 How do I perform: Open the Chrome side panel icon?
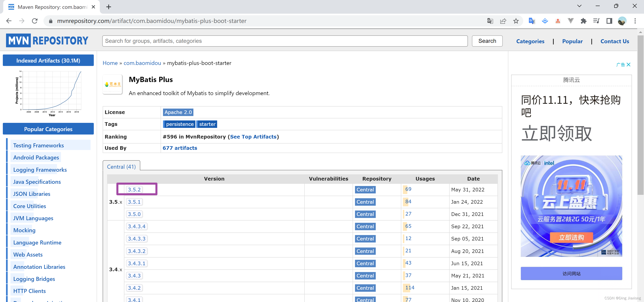pos(609,21)
